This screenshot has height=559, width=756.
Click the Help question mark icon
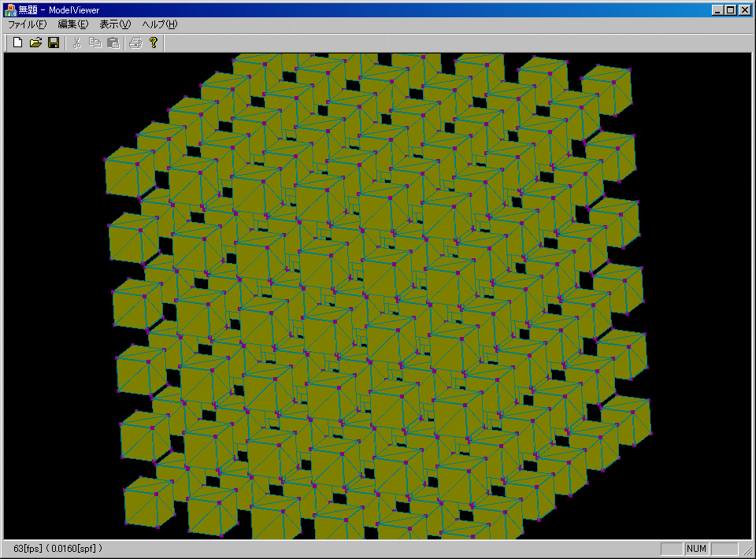tap(154, 43)
